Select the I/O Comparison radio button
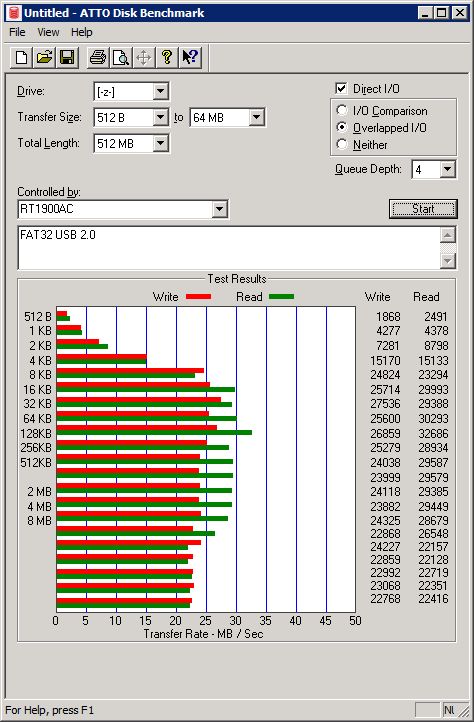Viewport: 474px width, 722px height. (x=342, y=111)
